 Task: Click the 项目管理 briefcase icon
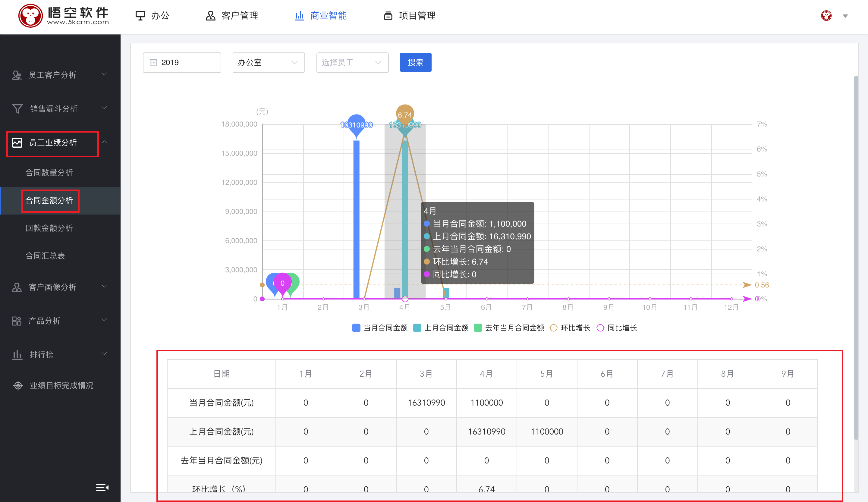pyautogui.click(x=388, y=16)
